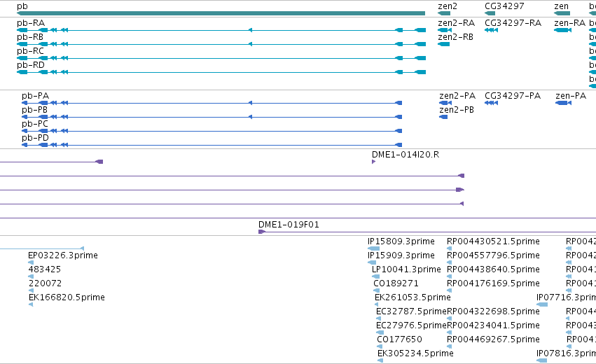
Task: Open the pb-RB transcript
Action: tap(221, 44)
